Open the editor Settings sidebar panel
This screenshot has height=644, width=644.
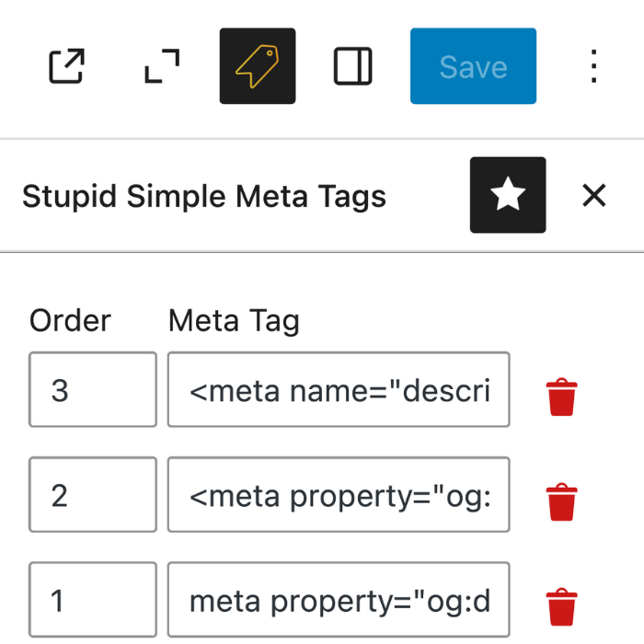[352, 66]
